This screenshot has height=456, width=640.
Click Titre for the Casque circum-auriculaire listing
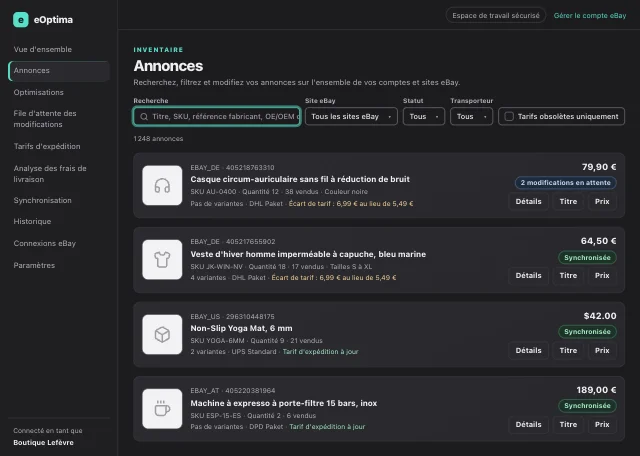pyautogui.click(x=568, y=201)
